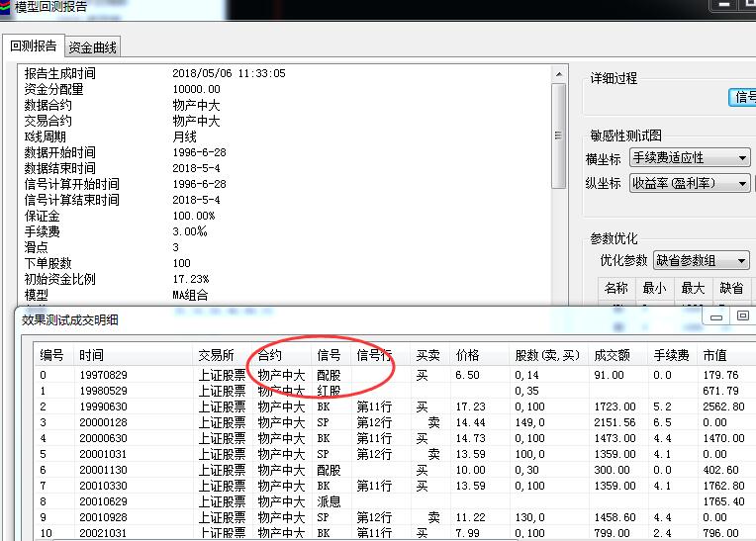Image resolution: width=756 pixels, height=541 pixels.
Task: Open the 优化参数 缺省参数组 dropdown
Action: (740, 261)
